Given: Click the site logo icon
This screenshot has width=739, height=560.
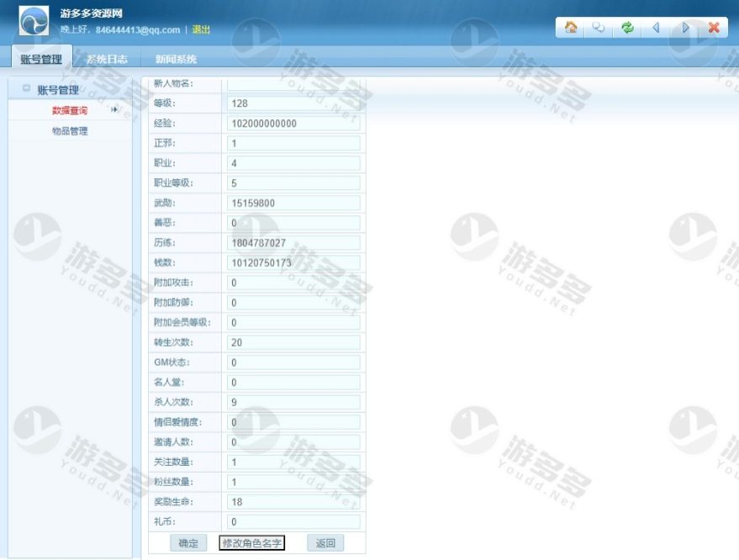Looking at the screenshot, I should (34, 22).
